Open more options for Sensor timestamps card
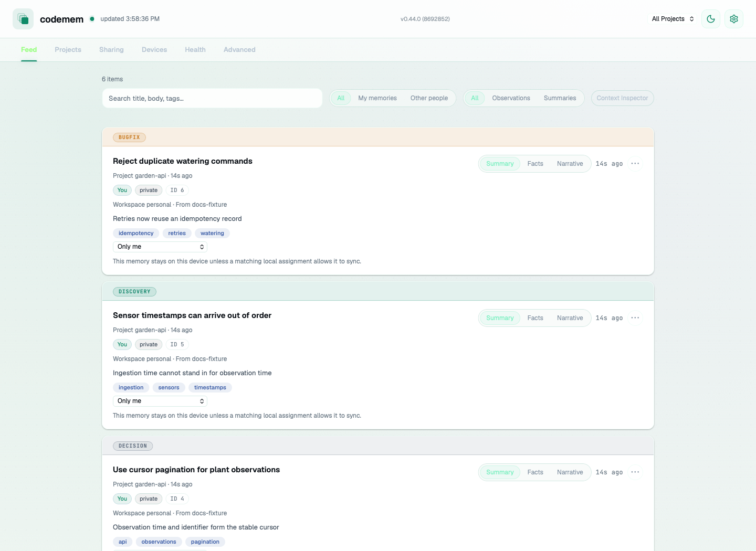The height and width of the screenshot is (551, 756). pyautogui.click(x=635, y=318)
